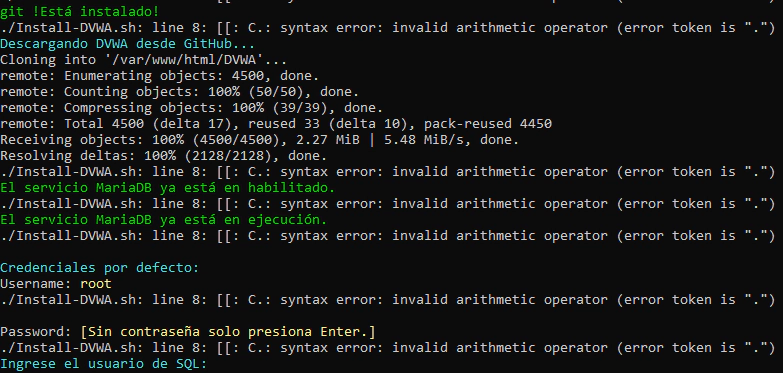Click '[Sin contraseña solo presiona Enter.]' text
Screen dimensions: 783x373
228,332
